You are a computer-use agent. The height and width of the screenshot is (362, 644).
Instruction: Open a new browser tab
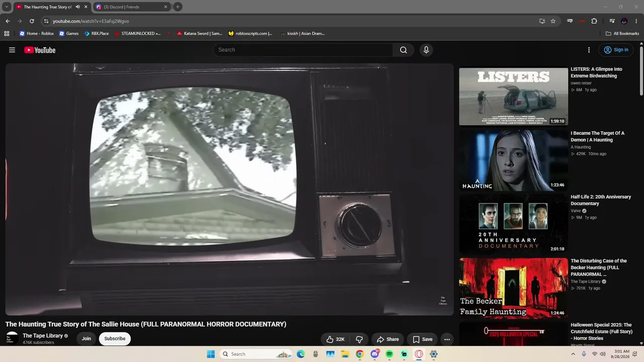(x=178, y=7)
